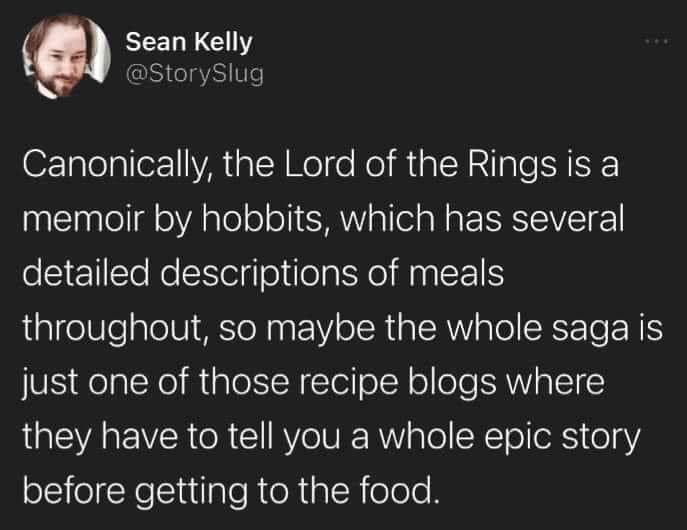The width and height of the screenshot is (687, 530).
Task: Open the @StorySlug handle link
Action: pyautogui.click(x=195, y=74)
